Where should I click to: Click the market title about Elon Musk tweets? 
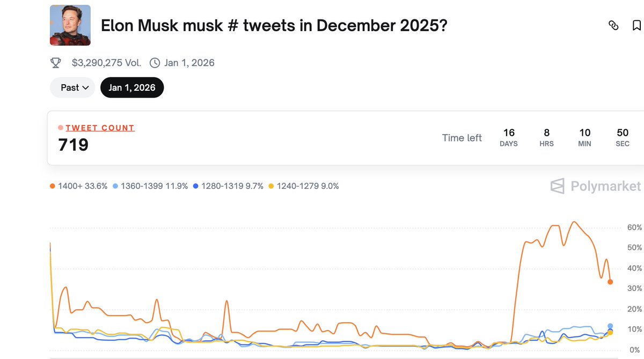[274, 25]
